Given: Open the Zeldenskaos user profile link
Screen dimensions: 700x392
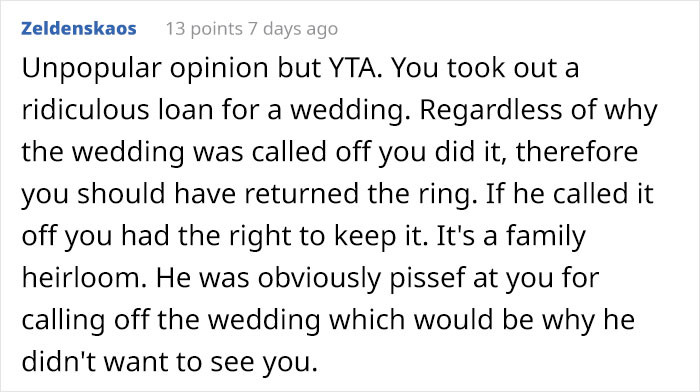Looking at the screenshot, I should [79, 29].
